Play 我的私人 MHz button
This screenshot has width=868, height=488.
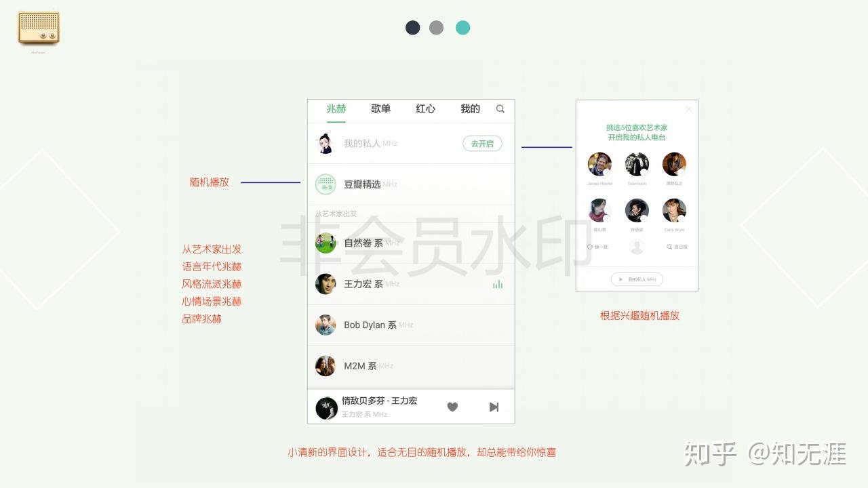tap(637, 279)
